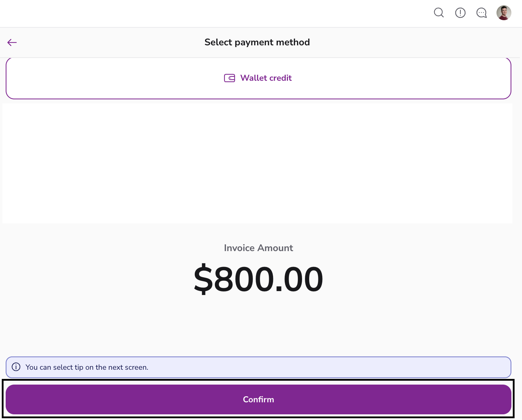The width and height of the screenshot is (522, 420).
Task: Click the 'Wallet credit' text label
Action: [266, 78]
